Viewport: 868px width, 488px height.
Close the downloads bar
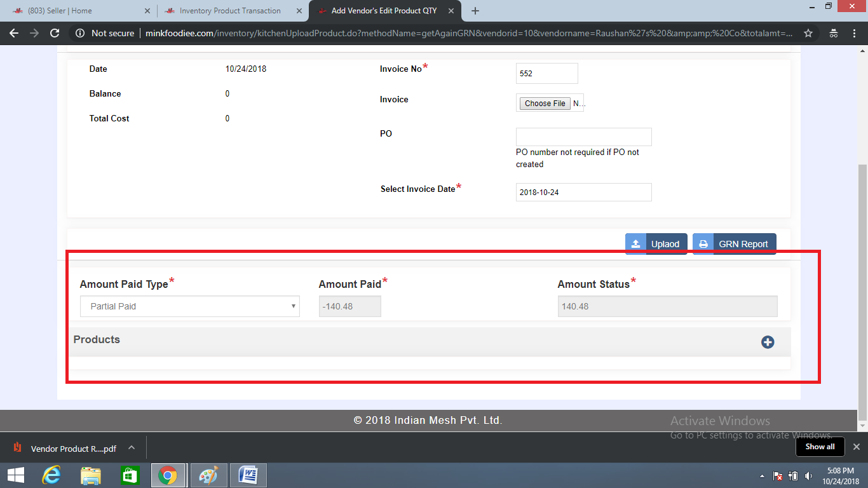856,447
